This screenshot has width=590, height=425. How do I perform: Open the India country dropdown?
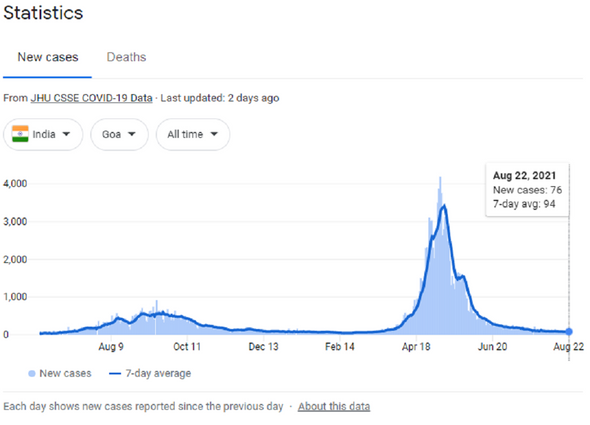(43, 134)
